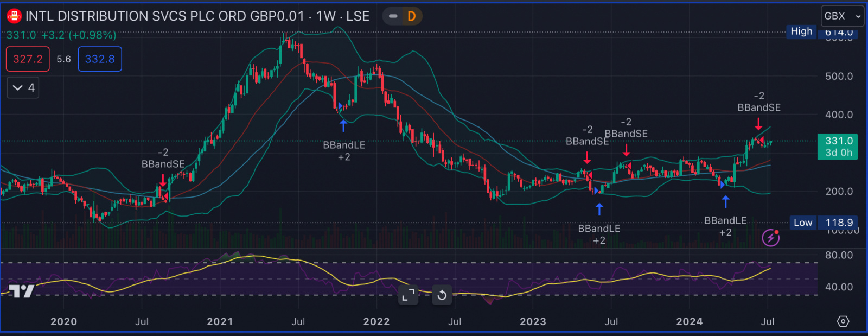Viewport: 868px width, 336px height.
Task: Reset the chart view with the circular arrow
Action: (442, 295)
